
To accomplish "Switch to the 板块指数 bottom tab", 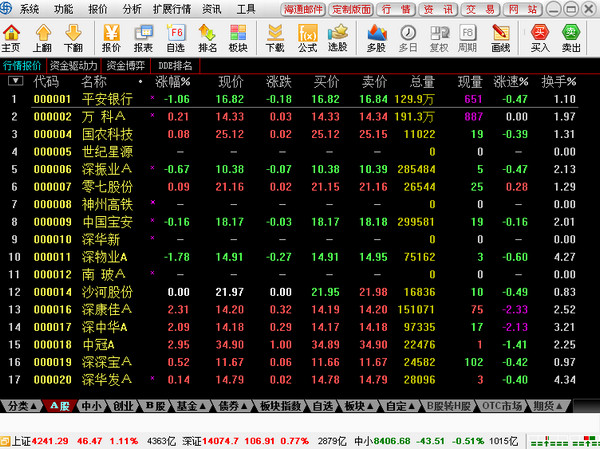I will tap(281, 406).
